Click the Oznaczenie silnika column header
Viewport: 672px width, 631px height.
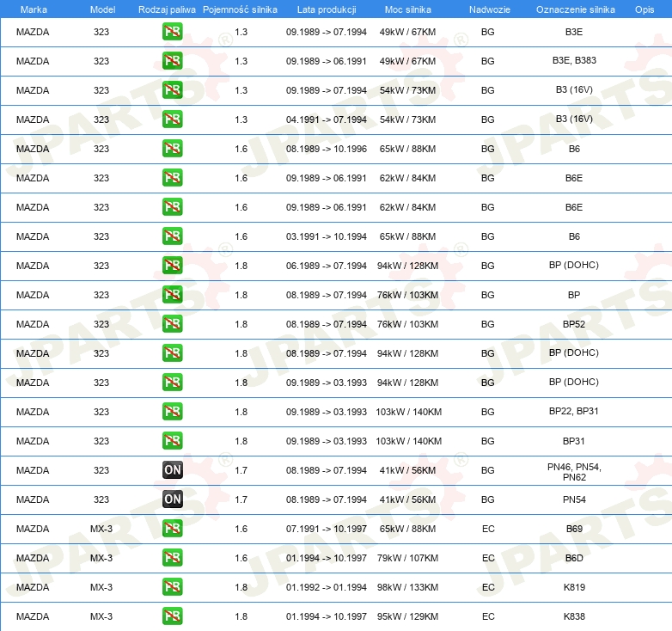tap(575, 9)
